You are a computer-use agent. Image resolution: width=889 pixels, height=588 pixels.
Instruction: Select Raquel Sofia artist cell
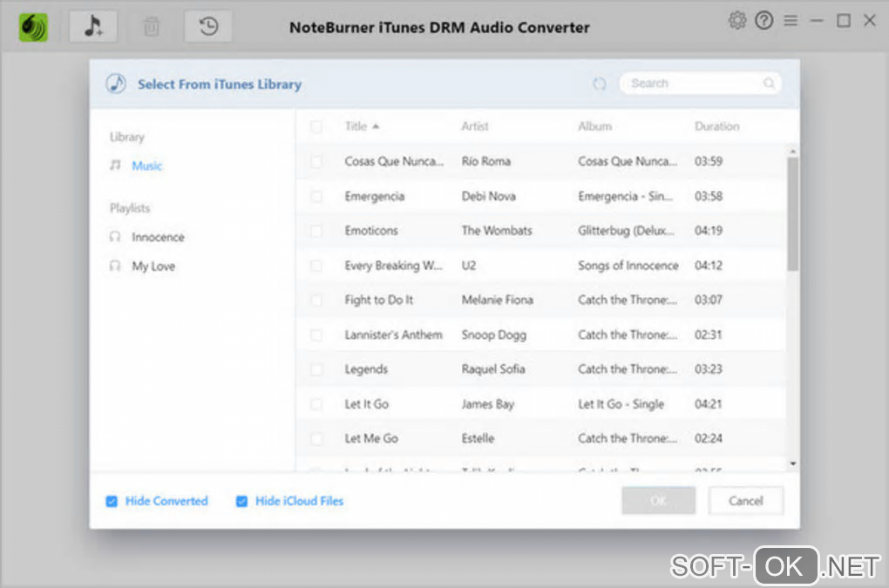pyautogui.click(x=493, y=369)
